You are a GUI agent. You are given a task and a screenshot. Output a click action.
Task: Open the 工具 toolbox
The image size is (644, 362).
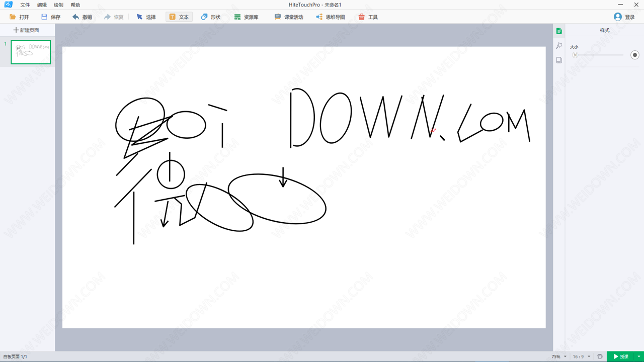tap(368, 17)
